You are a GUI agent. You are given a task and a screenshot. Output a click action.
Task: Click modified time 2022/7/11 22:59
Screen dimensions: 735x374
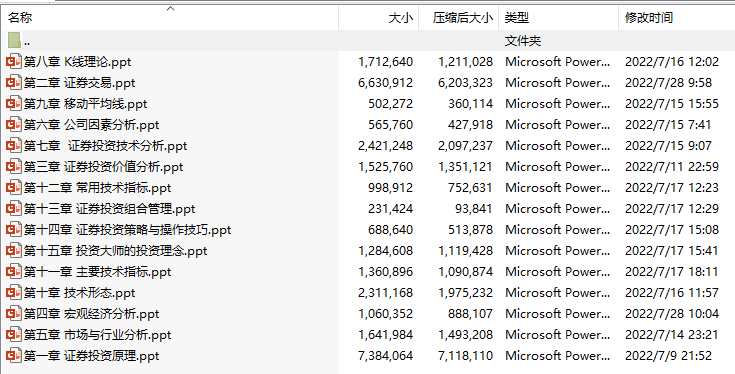coord(671,167)
